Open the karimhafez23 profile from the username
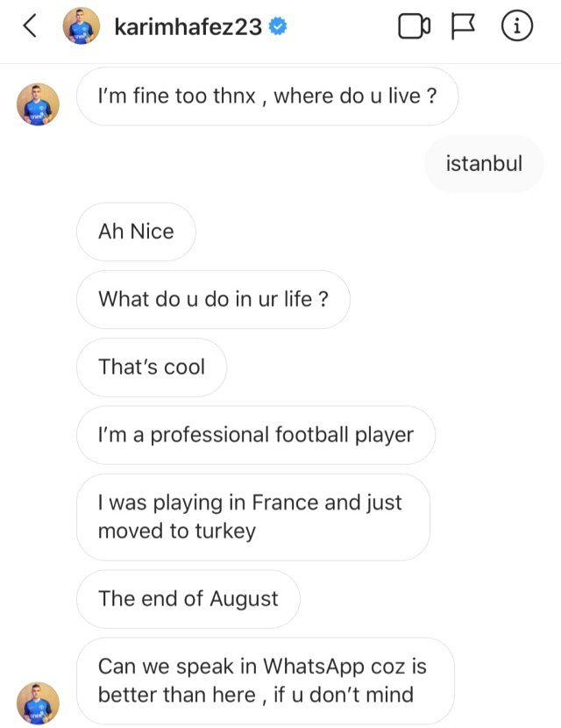 pyautogui.click(x=188, y=27)
